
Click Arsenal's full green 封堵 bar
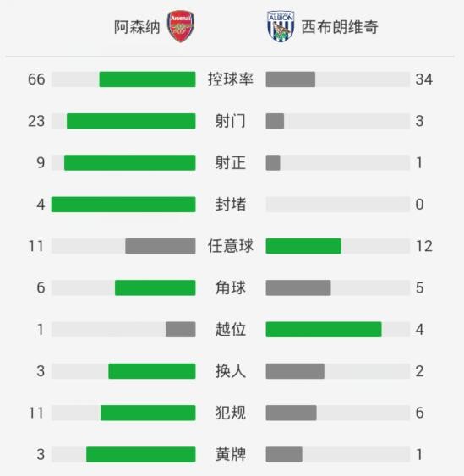[x=123, y=205]
